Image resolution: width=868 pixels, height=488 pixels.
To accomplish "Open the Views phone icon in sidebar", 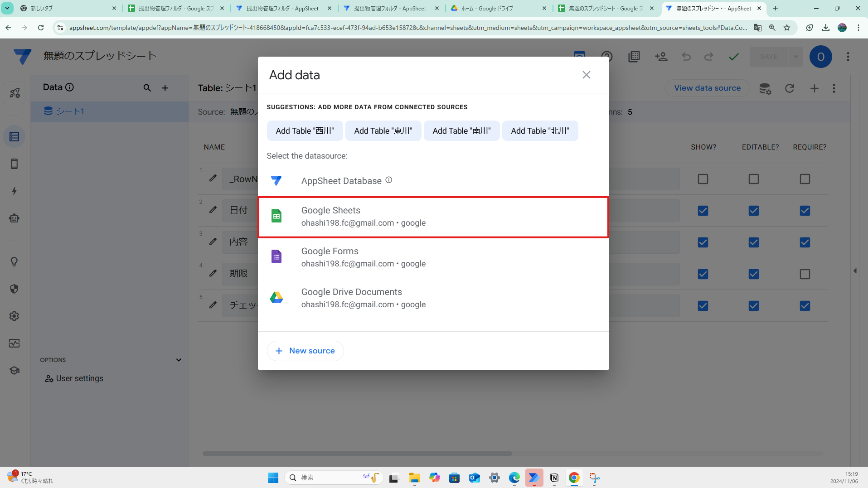I will 15,164.
